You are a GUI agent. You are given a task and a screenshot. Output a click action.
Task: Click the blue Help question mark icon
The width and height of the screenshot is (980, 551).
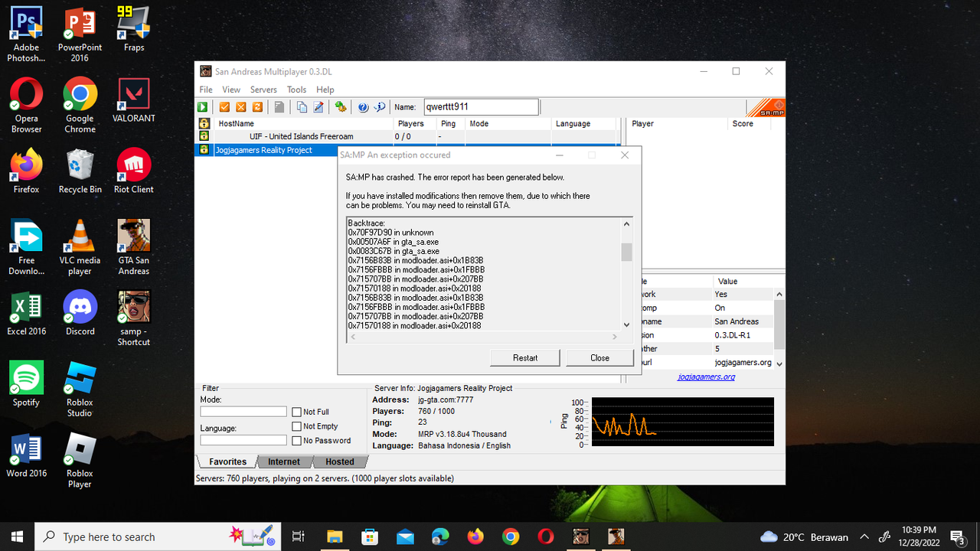coord(363,108)
